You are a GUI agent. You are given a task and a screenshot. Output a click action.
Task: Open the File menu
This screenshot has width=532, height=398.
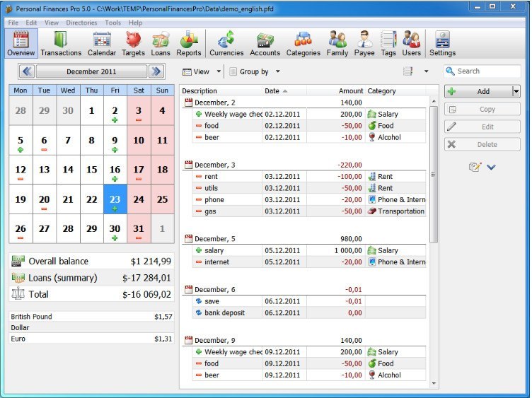pyautogui.click(x=13, y=23)
